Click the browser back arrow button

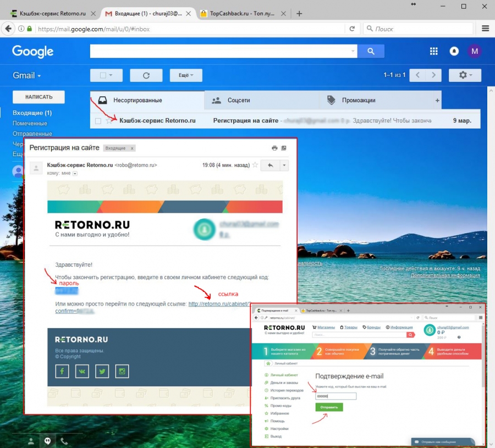pyautogui.click(x=8, y=29)
